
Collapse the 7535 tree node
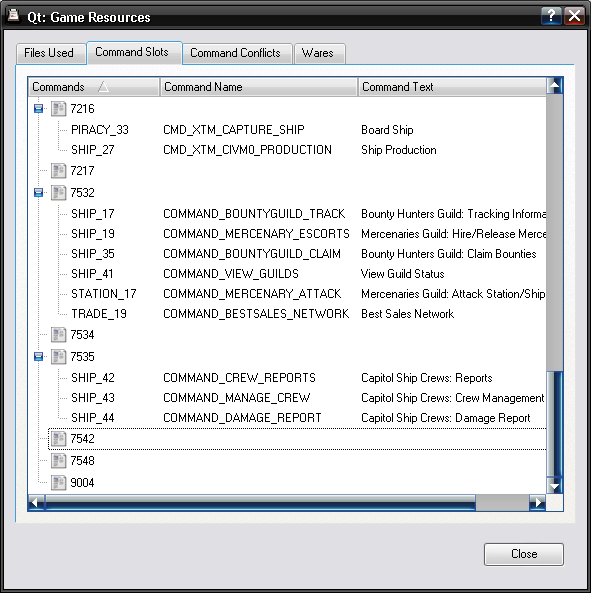pos(38,357)
